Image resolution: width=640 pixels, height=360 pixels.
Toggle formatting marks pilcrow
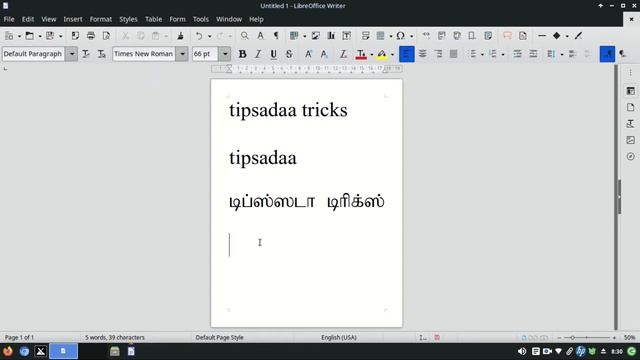[276, 36]
